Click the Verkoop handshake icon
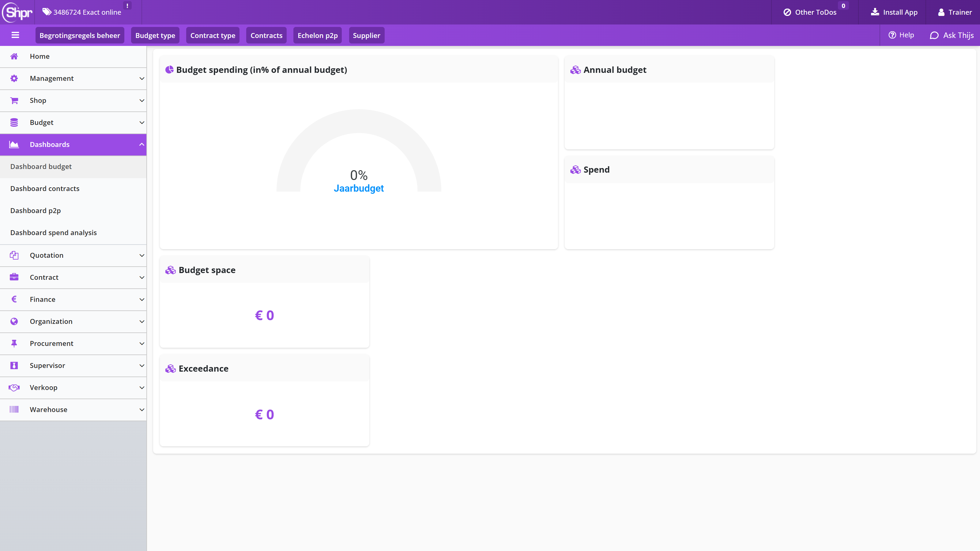Screen dimensions: 980x551 pos(14,388)
